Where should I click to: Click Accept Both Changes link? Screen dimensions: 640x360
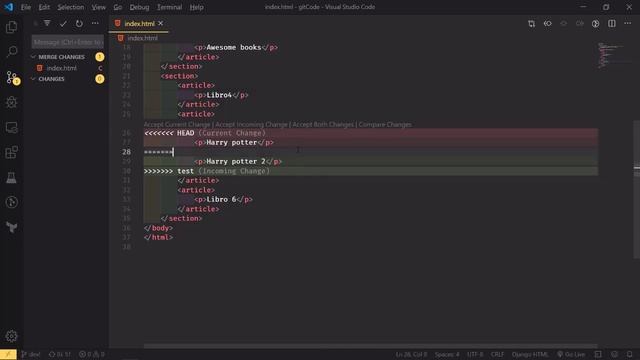coord(323,124)
